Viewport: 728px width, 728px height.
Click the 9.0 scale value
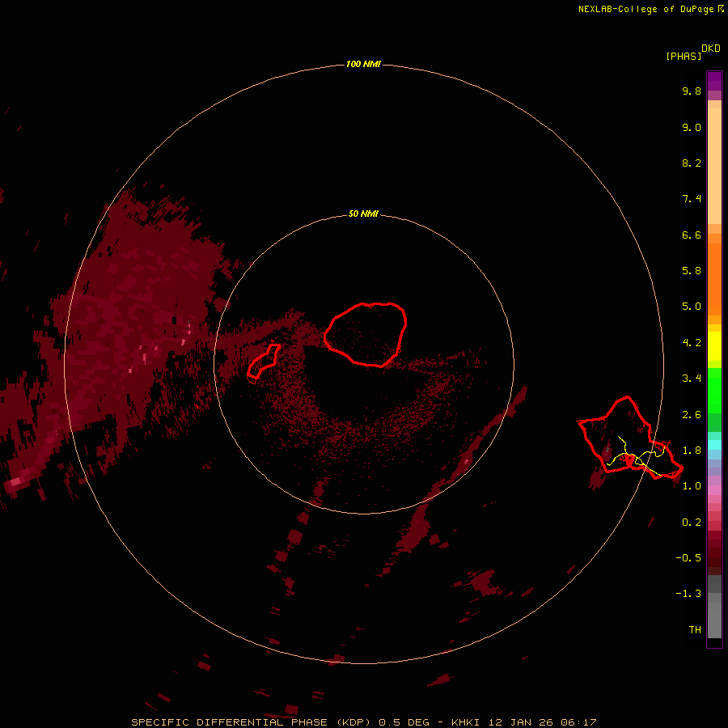tap(692, 127)
